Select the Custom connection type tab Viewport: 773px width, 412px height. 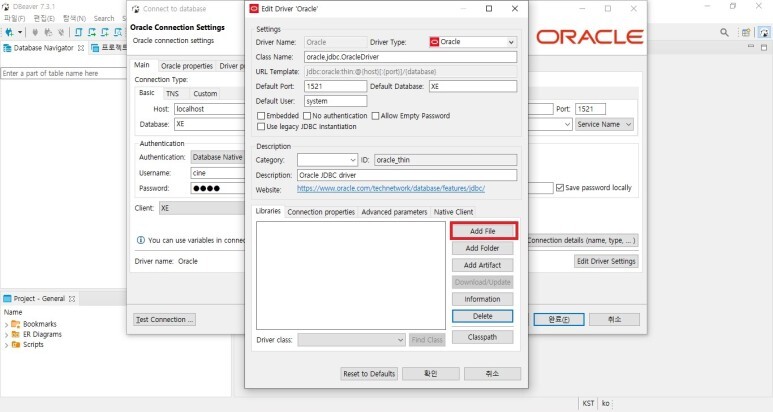click(x=205, y=94)
